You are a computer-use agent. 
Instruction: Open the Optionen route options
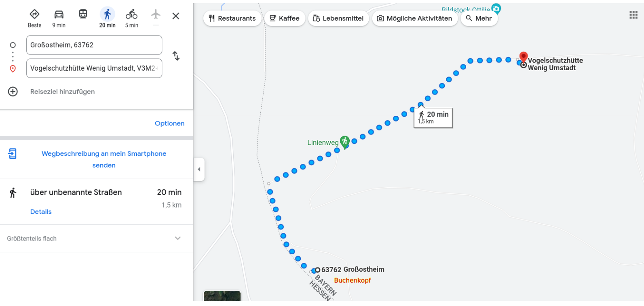[169, 124]
